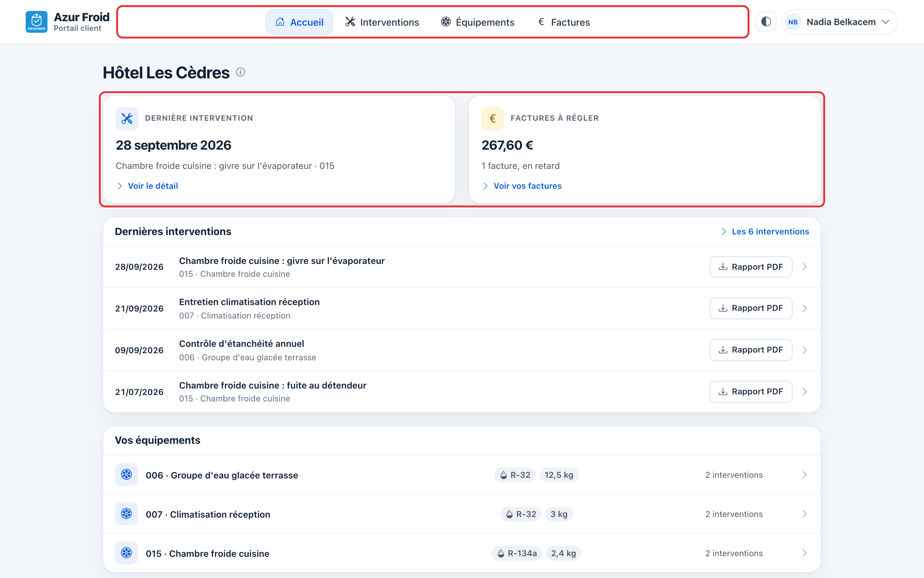Follow the Voir vos factures link
Image resolution: width=924 pixels, height=578 pixels.
[x=522, y=186]
